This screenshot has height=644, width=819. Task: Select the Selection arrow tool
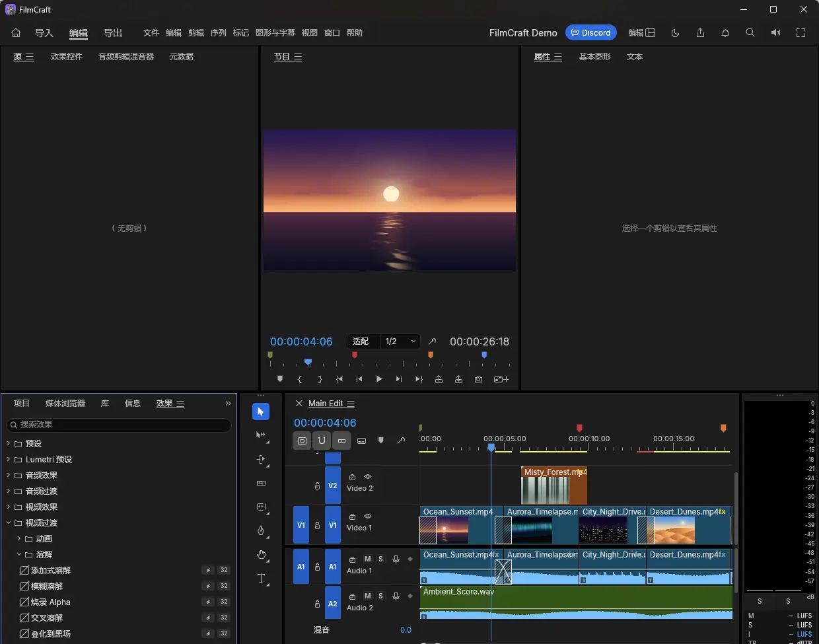[261, 411]
